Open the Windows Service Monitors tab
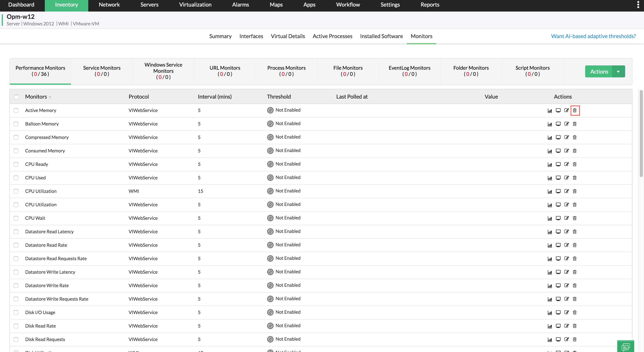The height and width of the screenshot is (352, 644). 163,71
